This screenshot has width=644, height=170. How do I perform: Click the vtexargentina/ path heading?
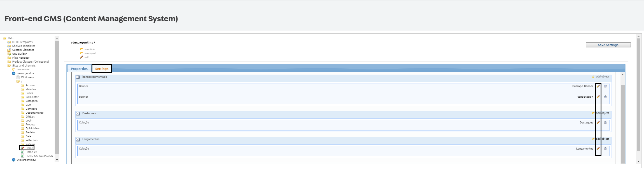click(x=83, y=43)
